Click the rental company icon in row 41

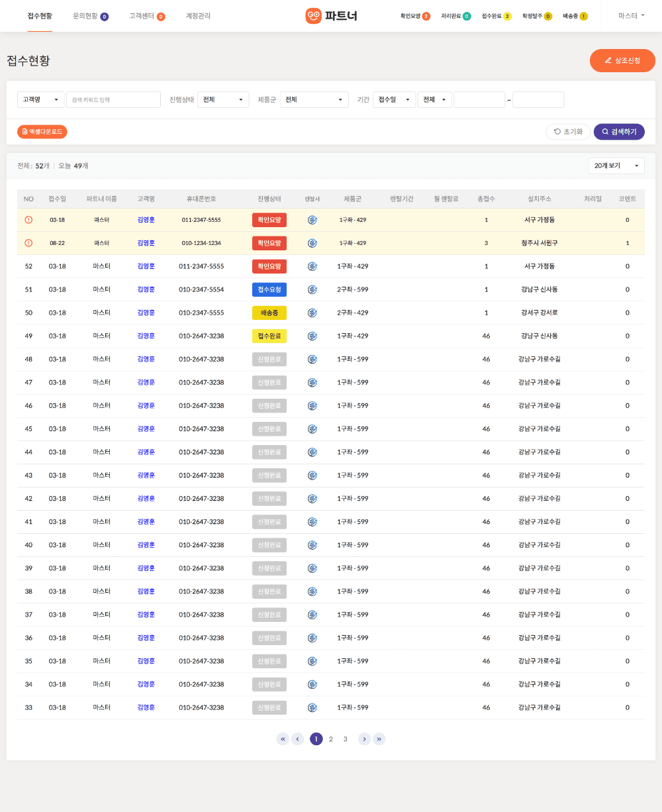(x=312, y=521)
